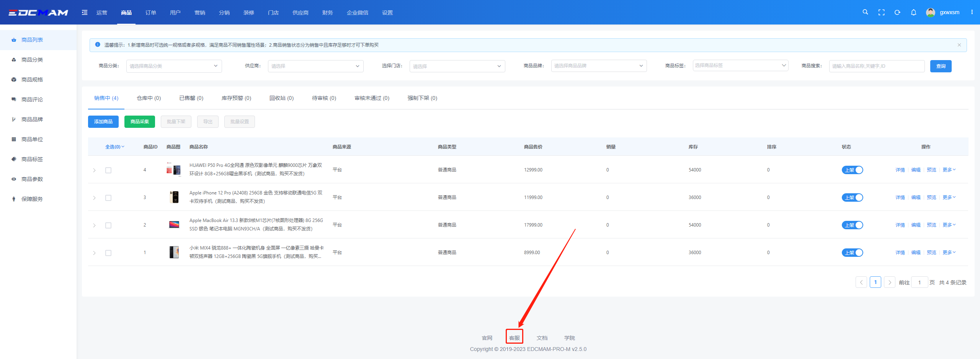Expand the 商品品牌 dropdown
The width and height of the screenshot is (980, 359).
(598, 66)
